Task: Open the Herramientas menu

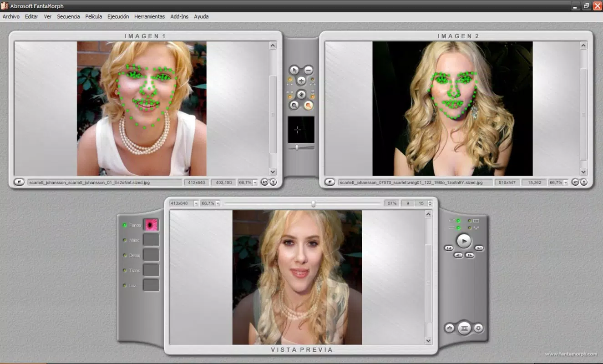Action: click(x=149, y=16)
